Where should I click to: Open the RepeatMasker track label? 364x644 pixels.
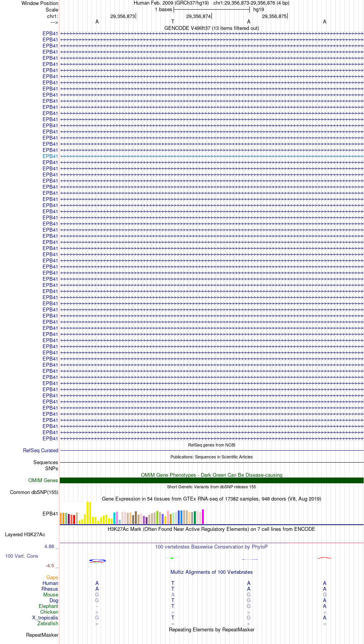click(x=42, y=635)
